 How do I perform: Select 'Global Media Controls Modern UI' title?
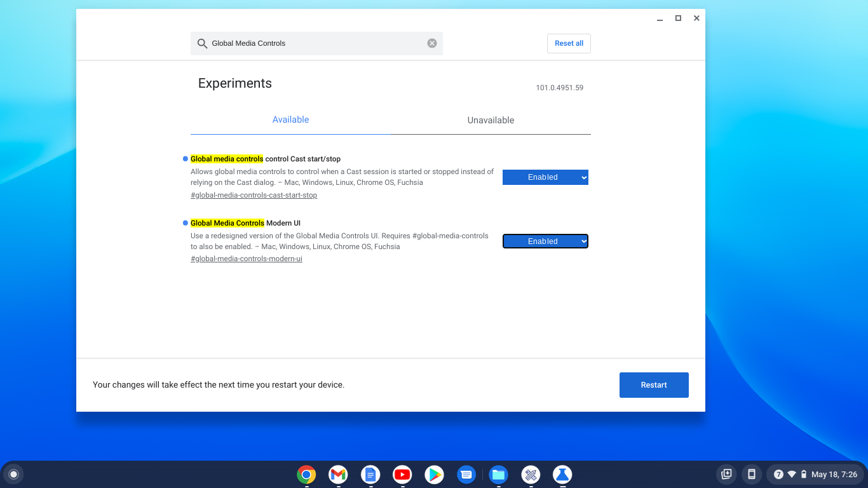click(245, 223)
